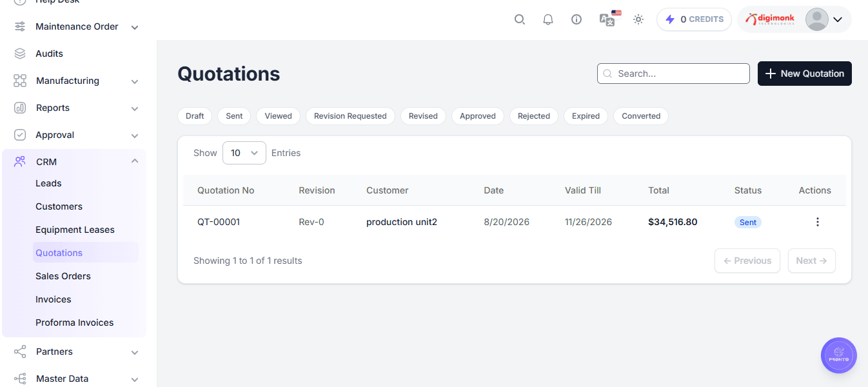Screen dimensions: 868x387
Task: Filter quotations by Sent chip
Action: coord(234,116)
